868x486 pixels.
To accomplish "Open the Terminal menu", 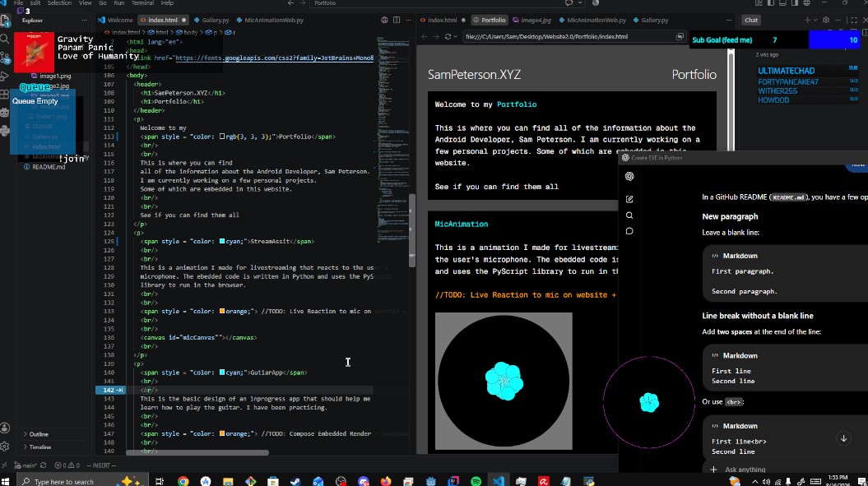I will tap(142, 2).
